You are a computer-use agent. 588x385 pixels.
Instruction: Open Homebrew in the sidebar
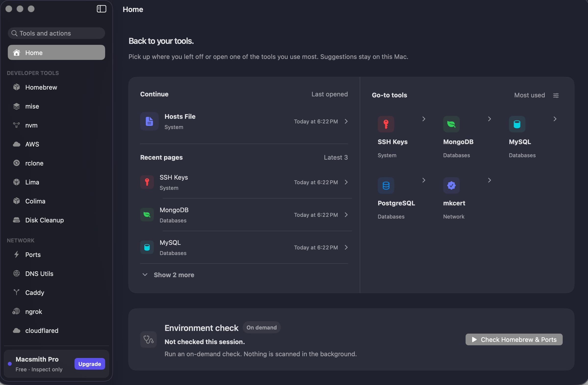[56, 87]
